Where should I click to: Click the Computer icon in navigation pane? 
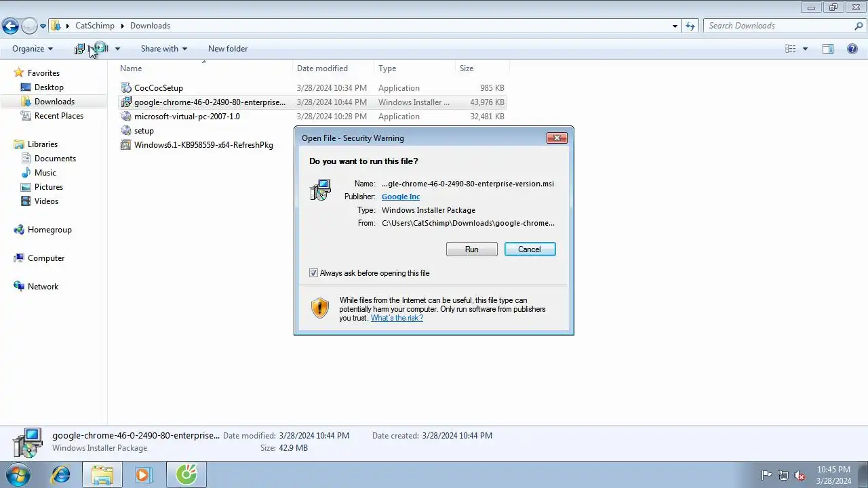tap(19, 258)
